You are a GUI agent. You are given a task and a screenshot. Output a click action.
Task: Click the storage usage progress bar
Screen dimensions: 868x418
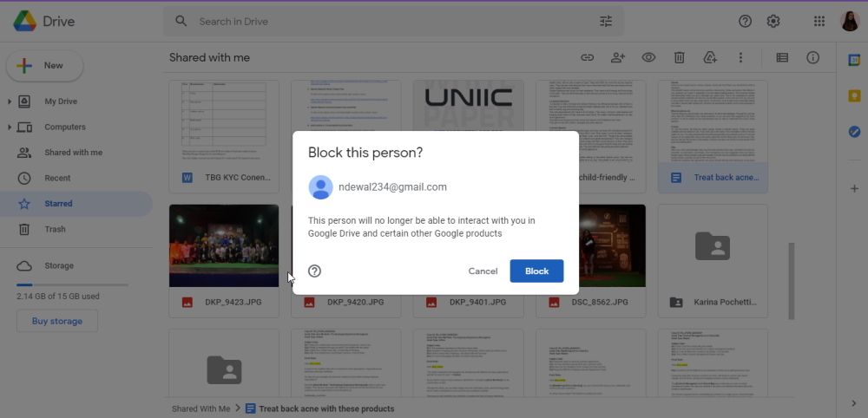[72, 284]
